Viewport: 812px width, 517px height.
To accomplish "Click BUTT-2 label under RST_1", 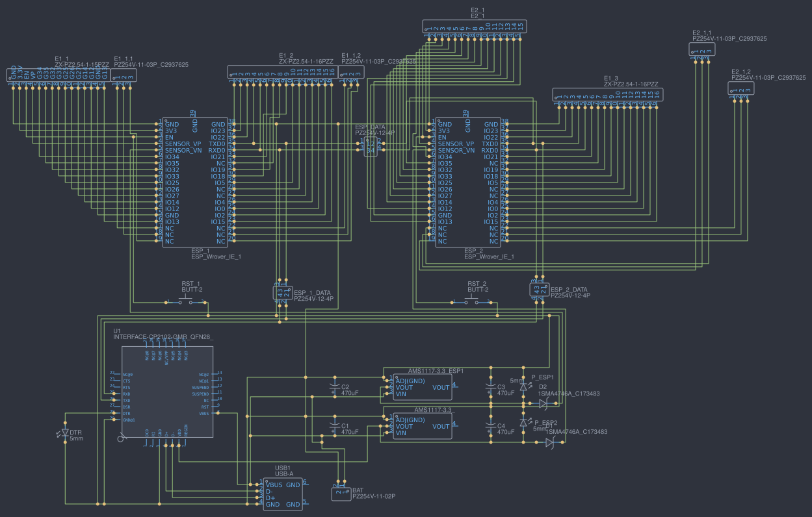I will (x=192, y=290).
